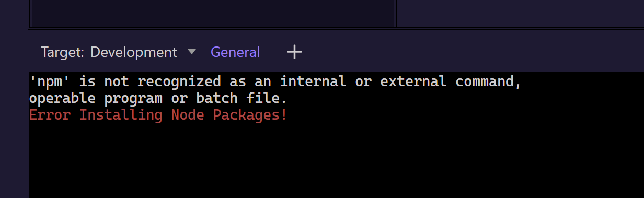Add a new console tab with plus icon
Screen dimensions: 644x198
point(295,52)
